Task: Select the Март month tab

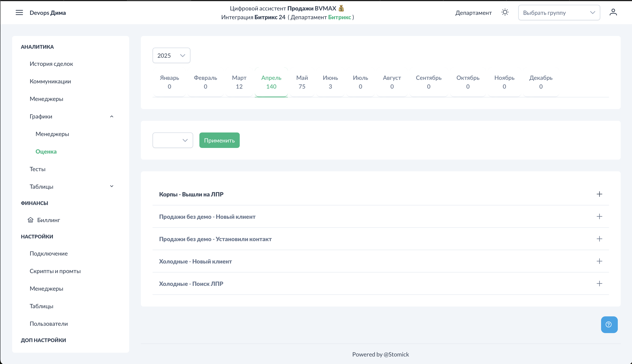Action: [x=239, y=82]
